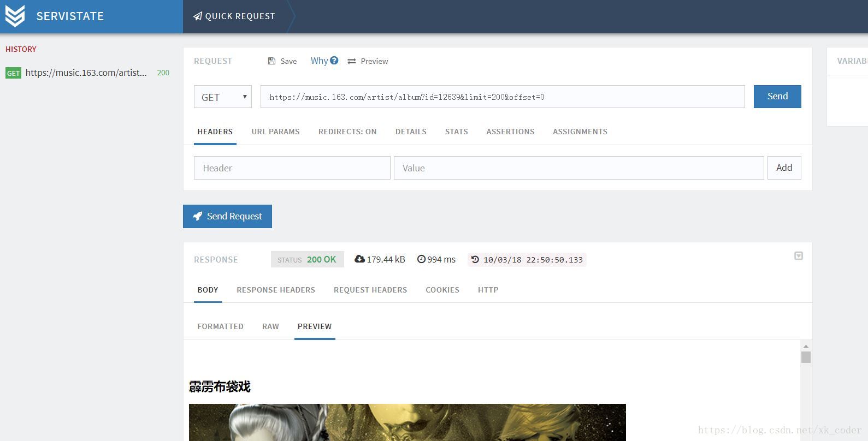Click the Preview swap arrows icon
Viewport: 868px width, 441px height.
point(352,61)
